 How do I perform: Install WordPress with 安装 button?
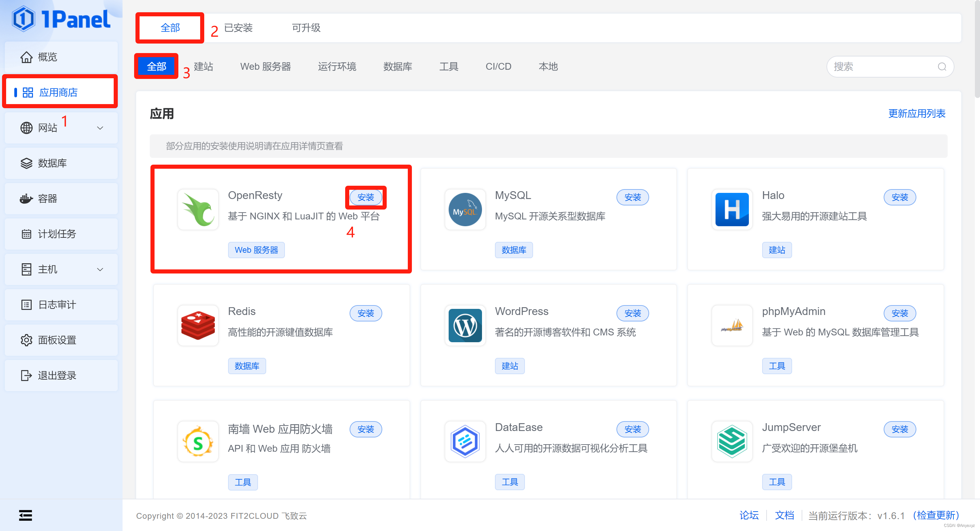633,313
